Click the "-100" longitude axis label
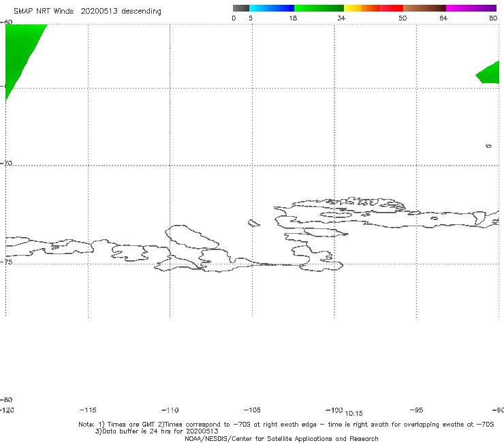This screenshot has height=443, width=504. (x=334, y=410)
